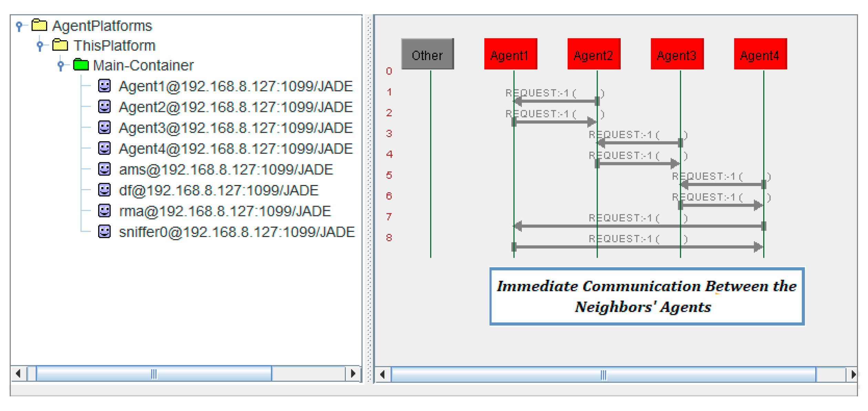The width and height of the screenshot is (868, 411).
Task: Click the gray Other agent box
Action: tap(427, 54)
